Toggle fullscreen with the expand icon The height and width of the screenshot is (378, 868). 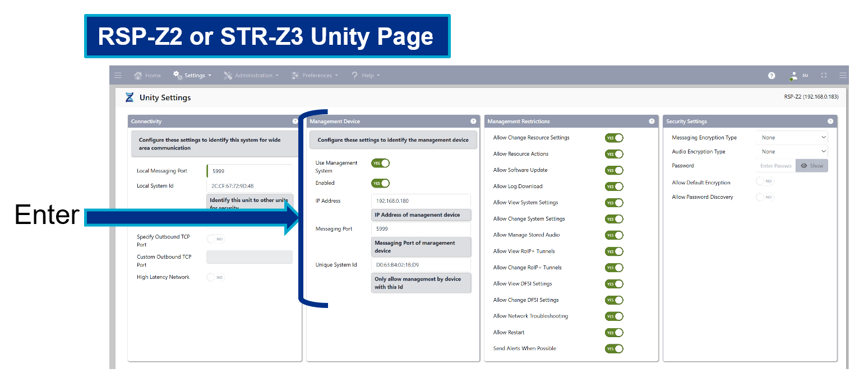coord(824,75)
